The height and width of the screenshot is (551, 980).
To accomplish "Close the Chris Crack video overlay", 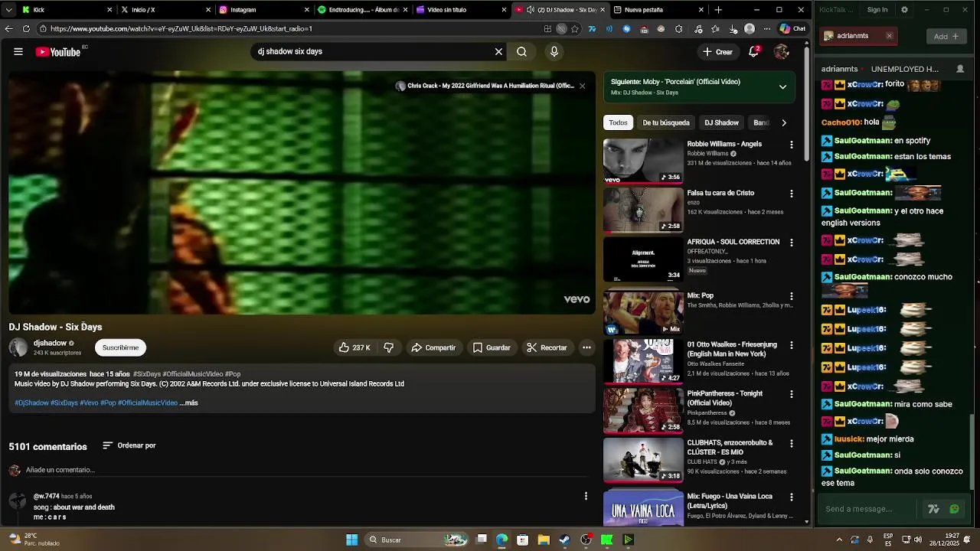I will (x=582, y=86).
